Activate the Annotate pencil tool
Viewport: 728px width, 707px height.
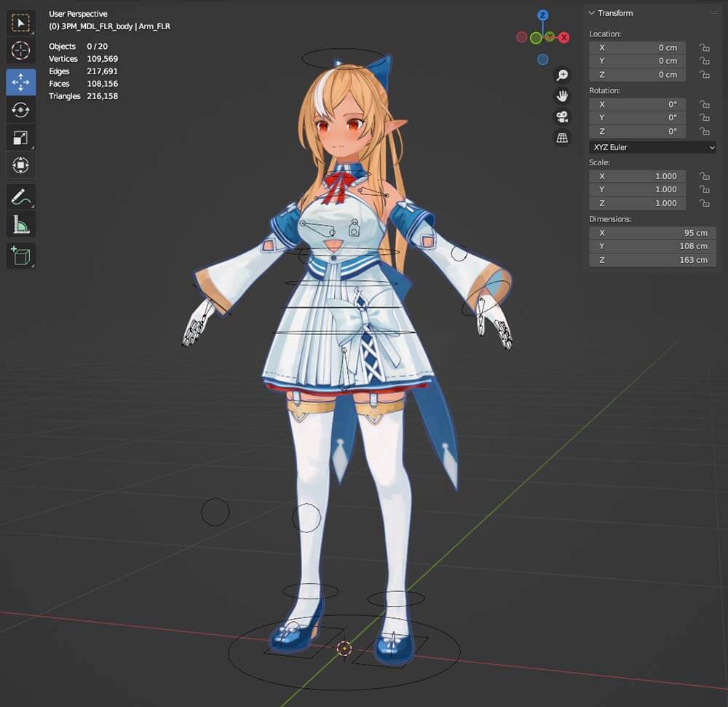20,197
